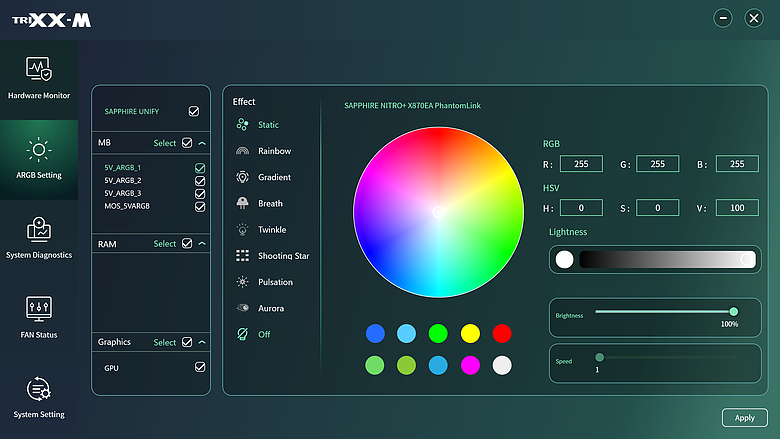Image resolution: width=780 pixels, height=439 pixels.
Task: Click the white Lightness preview circle
Action: pos(564,259)
